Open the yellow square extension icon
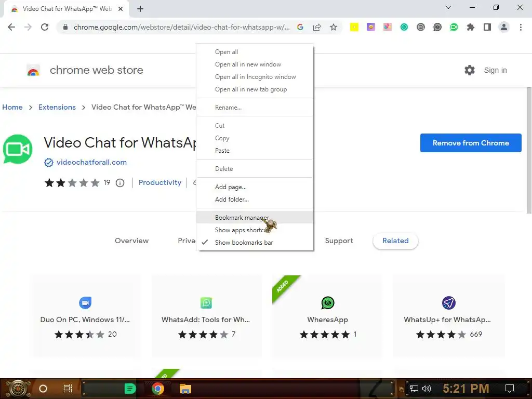Screen dimensions: 532x399 coord(354,27)
